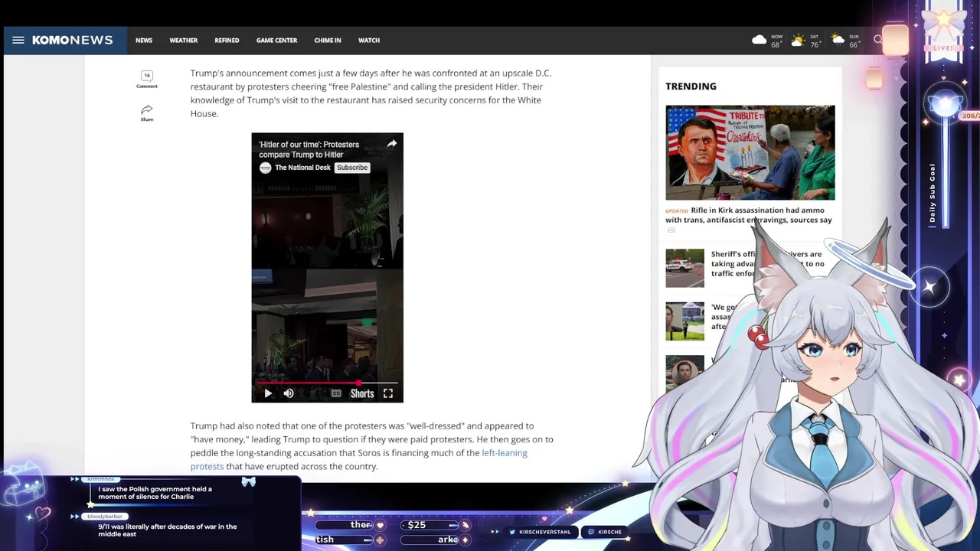This screenshot has width=980, height=551.
Task: Open the Tribute painting trending thumbnail
Action: (750, 152)
